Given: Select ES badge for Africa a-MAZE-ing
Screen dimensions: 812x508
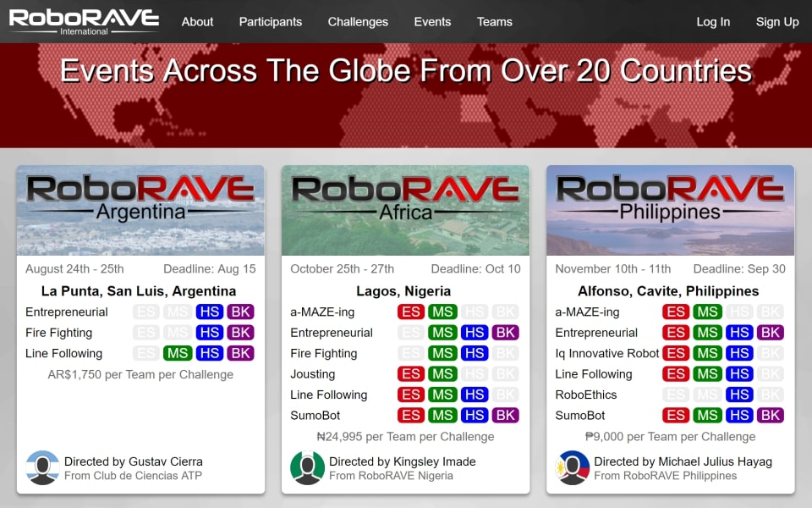Looking at the screenshot, I should click(411, 312).
